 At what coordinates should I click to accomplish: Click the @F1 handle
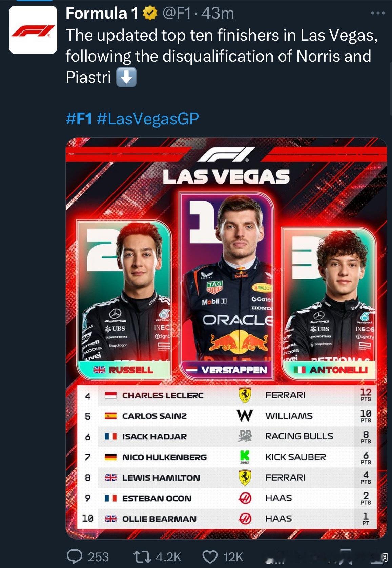click(177, 14)
